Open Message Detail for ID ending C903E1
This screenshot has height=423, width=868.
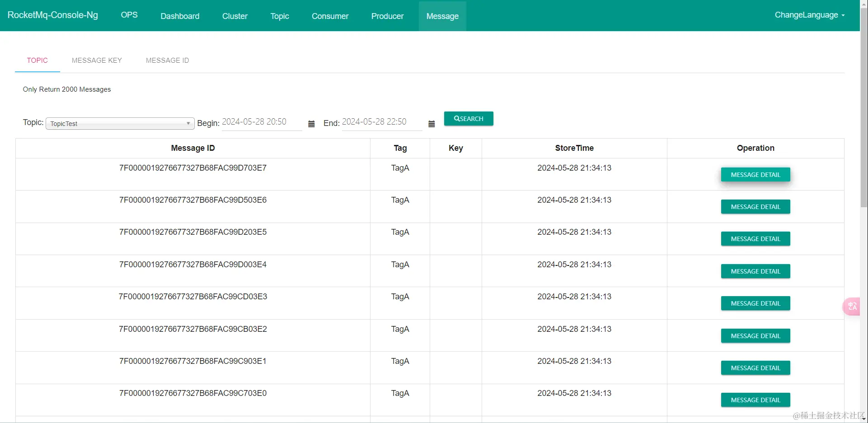(x=755, y=368)
